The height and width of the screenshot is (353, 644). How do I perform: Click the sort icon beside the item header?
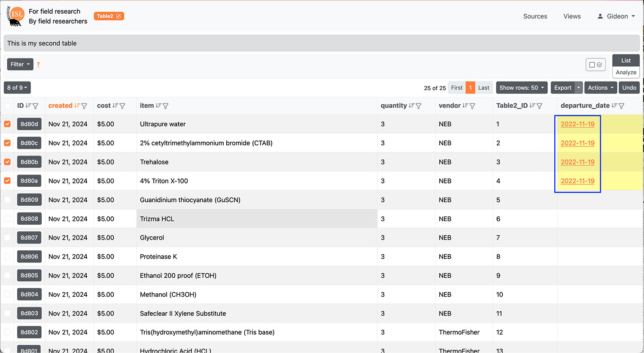click(158, 106)
